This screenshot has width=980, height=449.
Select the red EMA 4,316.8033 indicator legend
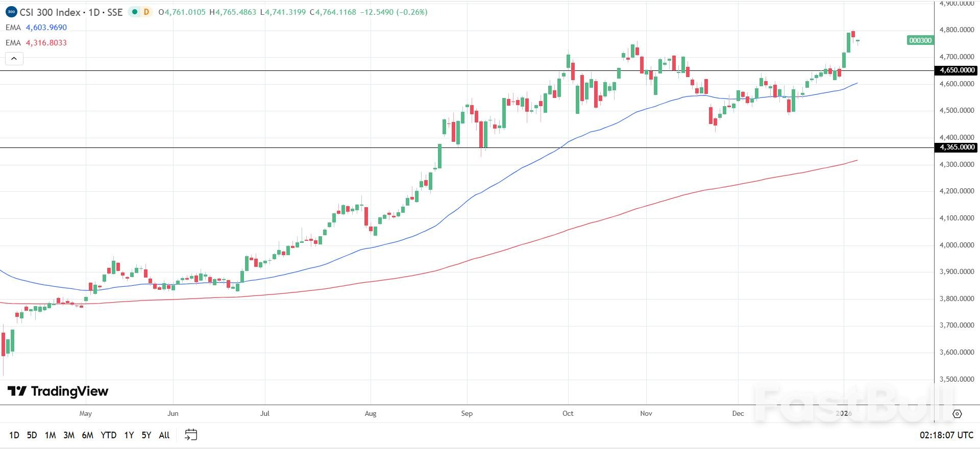pyautogui.click(x=36, y=43)
